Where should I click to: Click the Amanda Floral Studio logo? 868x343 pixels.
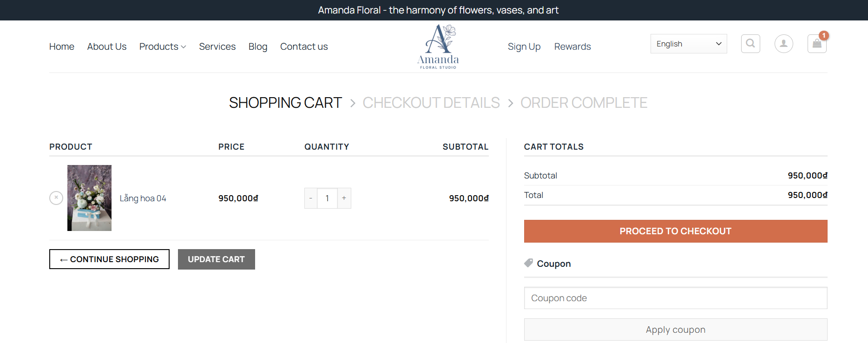438,46
